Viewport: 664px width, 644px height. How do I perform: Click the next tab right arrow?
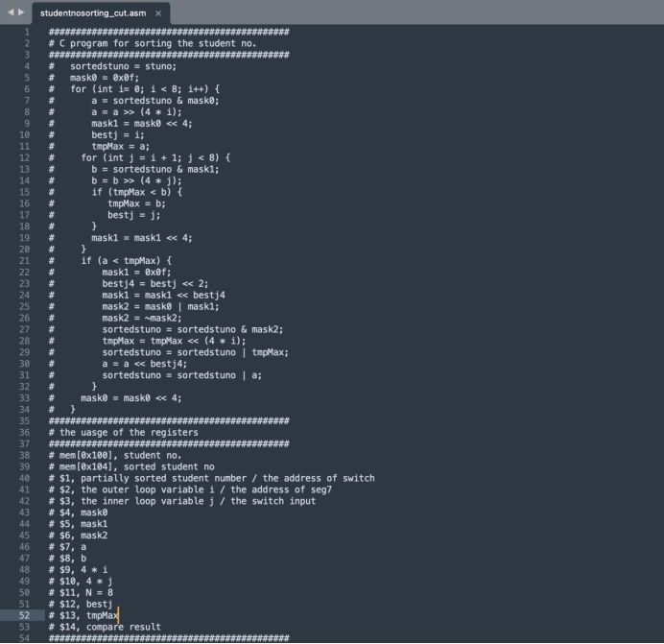coord(18,13)
